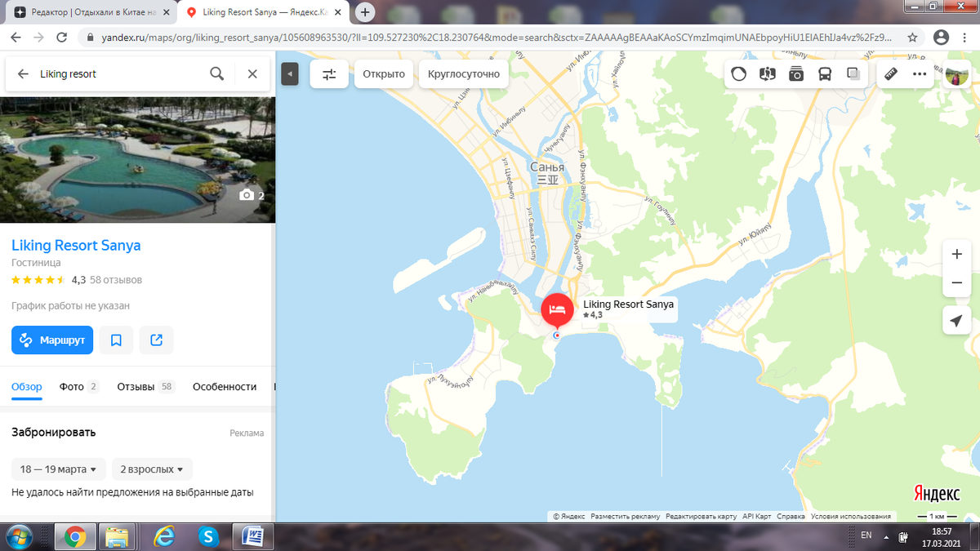Click the back arrow in the search box
980x551 pixels.
coord(23,73)
